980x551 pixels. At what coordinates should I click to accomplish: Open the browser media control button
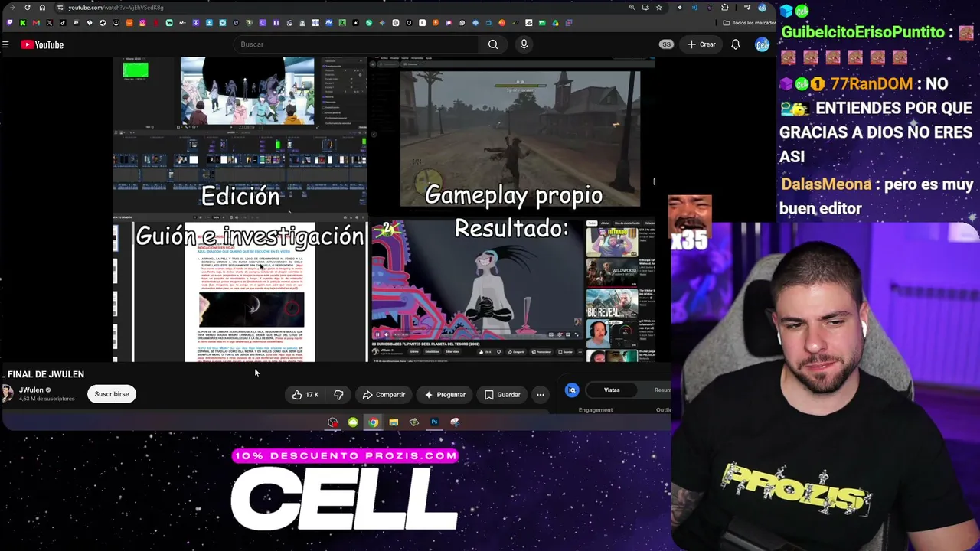[747, 8]
